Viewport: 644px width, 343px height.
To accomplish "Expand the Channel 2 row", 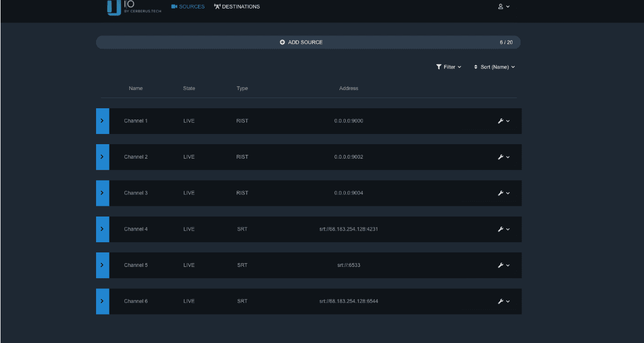I will coord(103,157).
